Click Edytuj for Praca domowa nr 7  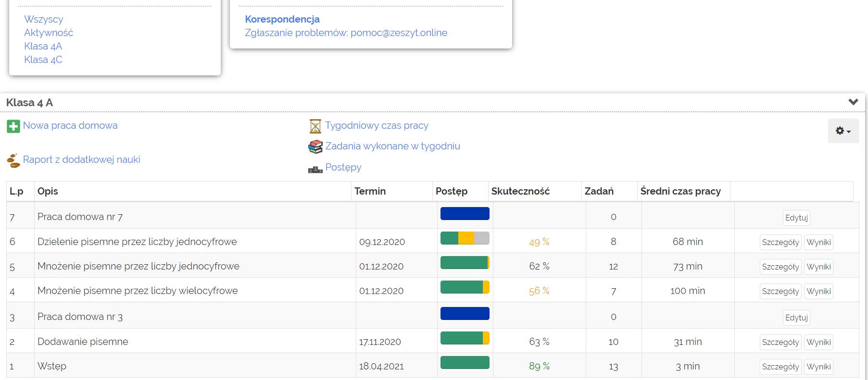click(796, 218)
